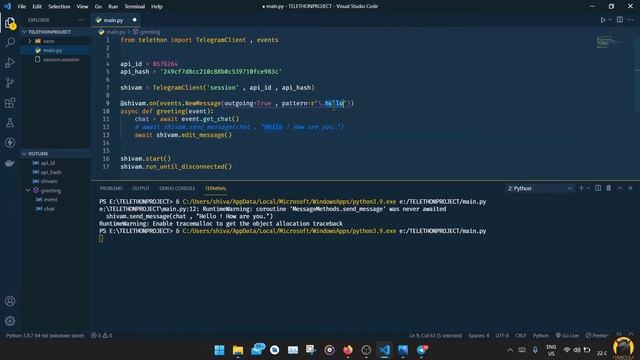Open the Terminal menu
Screen dimensions: 640x360
(135, 7)
